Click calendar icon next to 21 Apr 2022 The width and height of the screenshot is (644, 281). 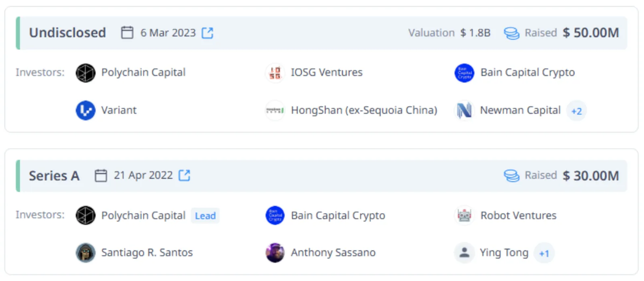pyautogui.click(x=101, y=176)
